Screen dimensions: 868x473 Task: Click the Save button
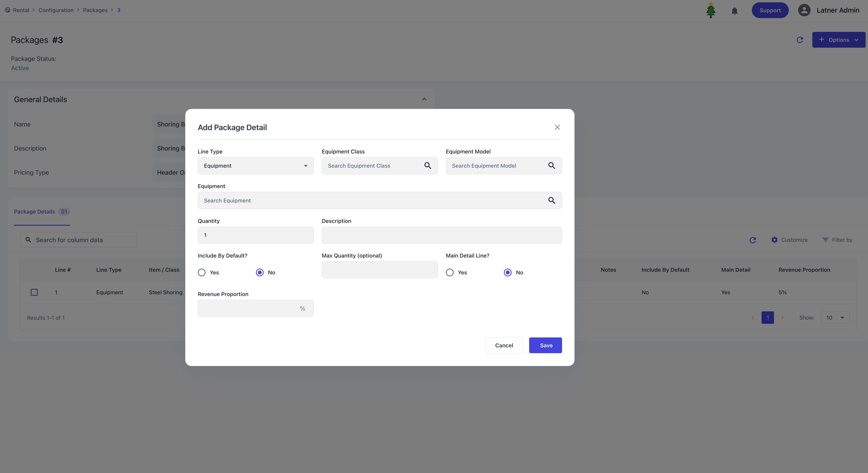point(545,345)
